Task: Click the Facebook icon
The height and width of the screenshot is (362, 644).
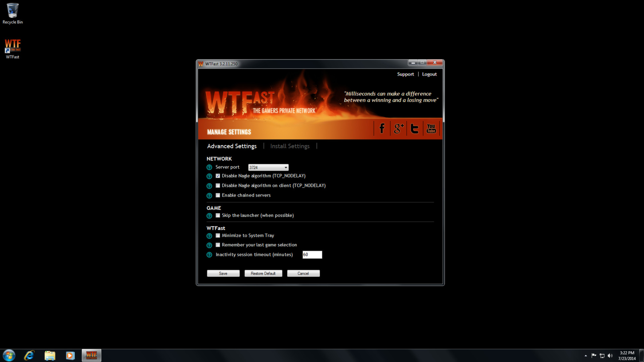Action: (x=381, y=128)
